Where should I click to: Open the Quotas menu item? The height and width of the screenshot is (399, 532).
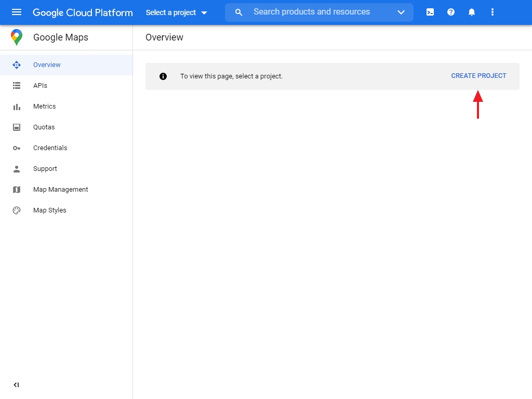tap(66, 127)
